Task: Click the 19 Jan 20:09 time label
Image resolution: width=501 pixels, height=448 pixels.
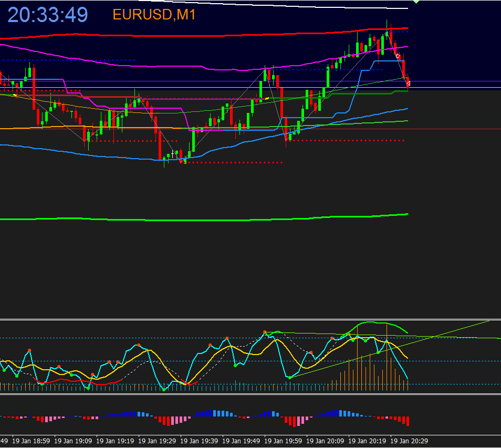Action: click(325, 441)
